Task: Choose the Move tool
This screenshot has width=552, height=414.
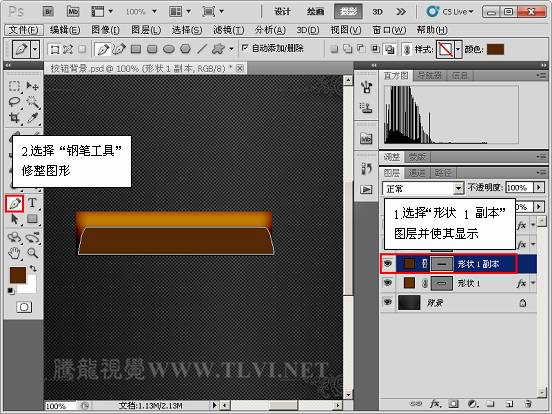Action: coord(32,86)
